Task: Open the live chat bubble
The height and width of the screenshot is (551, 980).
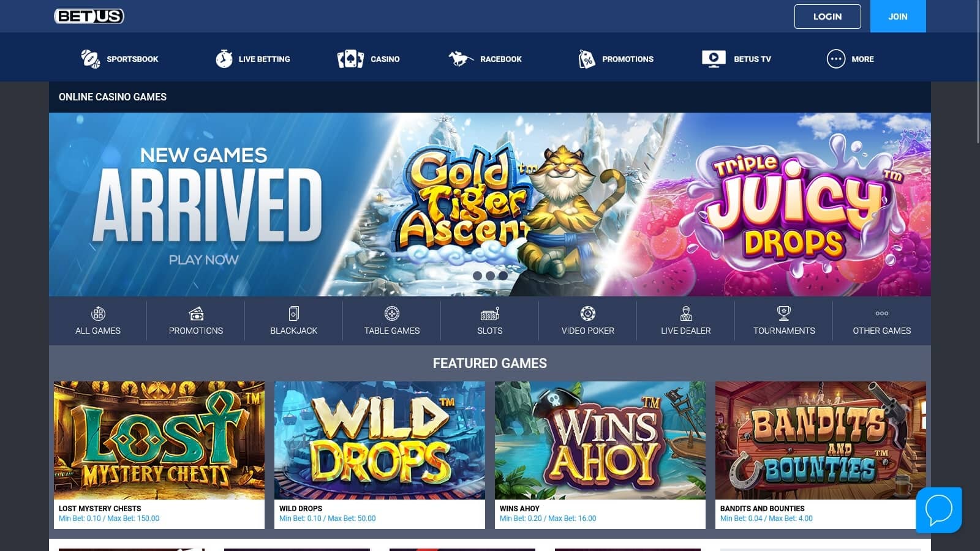Action: click(x=939, y=510)
